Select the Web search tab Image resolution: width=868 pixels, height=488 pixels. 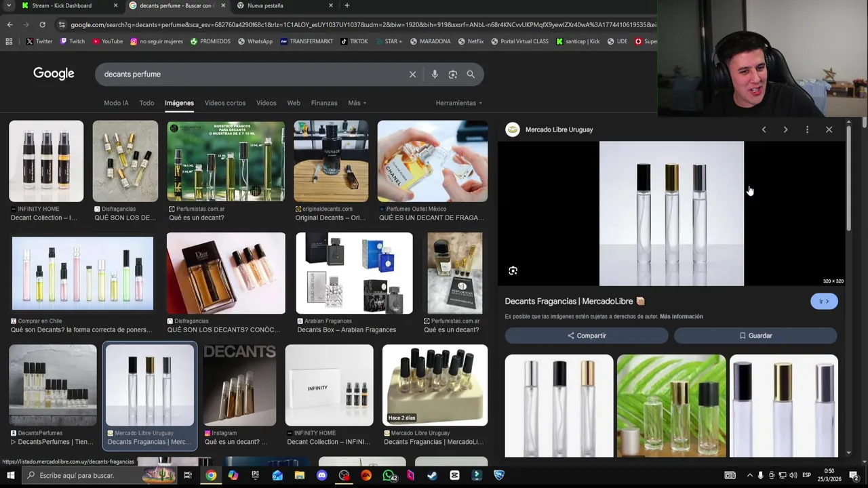(294, 103)
